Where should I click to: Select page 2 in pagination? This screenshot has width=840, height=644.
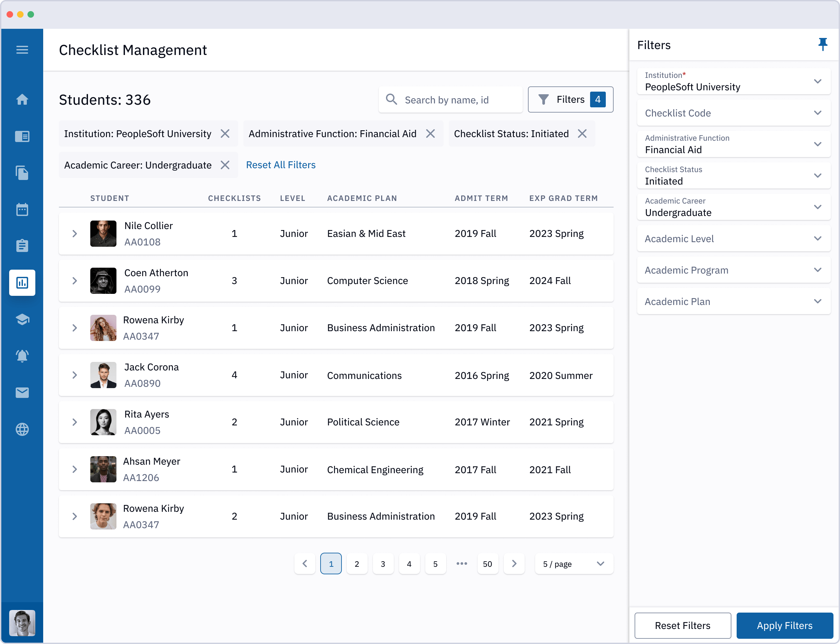click(357, 563)
